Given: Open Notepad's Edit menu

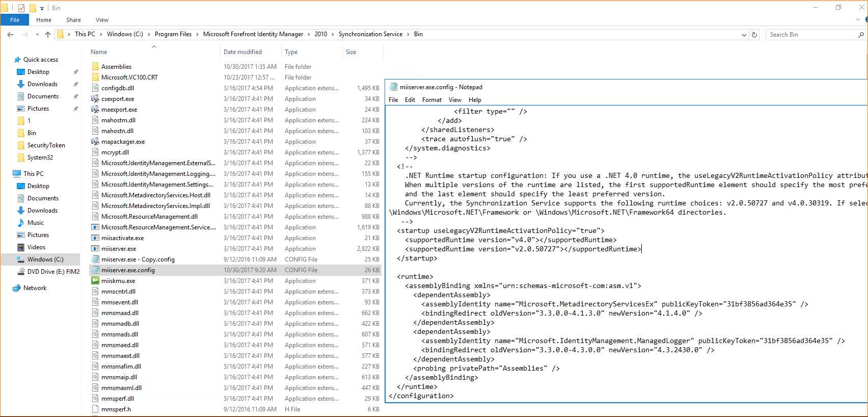Looking at the screenshot, I should click(x=410, y=100).
